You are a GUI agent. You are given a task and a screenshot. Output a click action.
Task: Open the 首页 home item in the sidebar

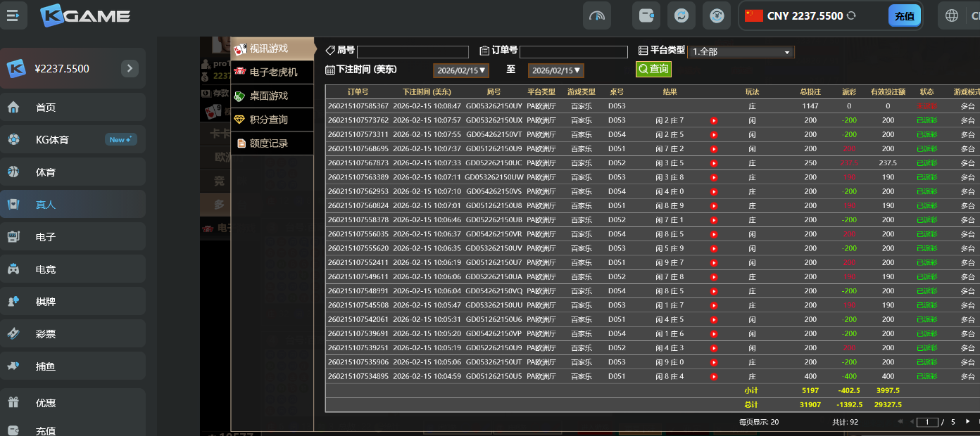point(46,108)
